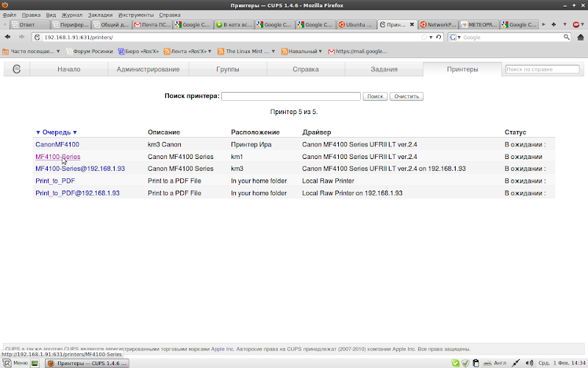
Task: Switch to CUPS Администрирование tab
Action: point(148,69)
